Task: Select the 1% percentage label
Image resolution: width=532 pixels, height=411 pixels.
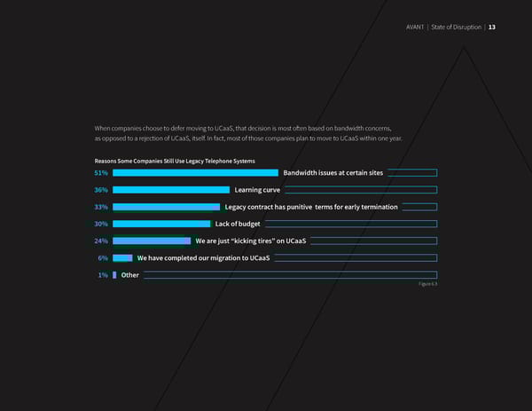Action: [103, 275]
